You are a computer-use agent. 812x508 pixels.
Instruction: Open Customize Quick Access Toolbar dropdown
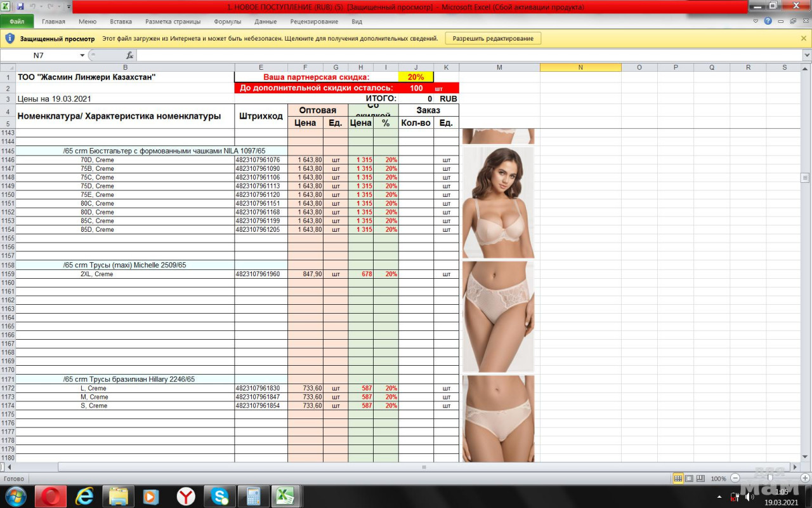point(69,6)
